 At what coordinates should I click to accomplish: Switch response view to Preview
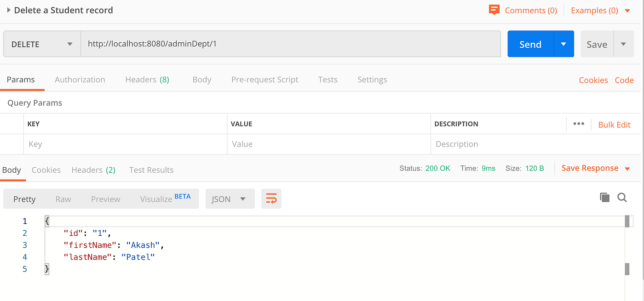(105, 199)
